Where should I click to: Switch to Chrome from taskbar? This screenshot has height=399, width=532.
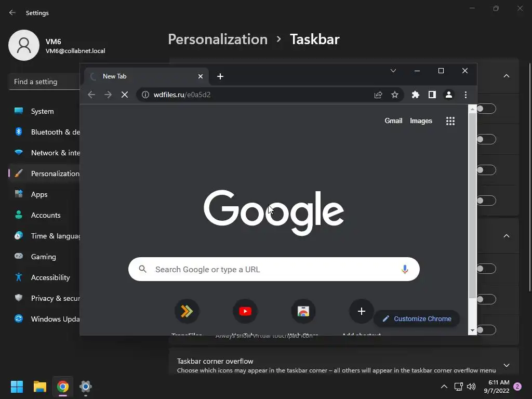click(x=63, y=387)
